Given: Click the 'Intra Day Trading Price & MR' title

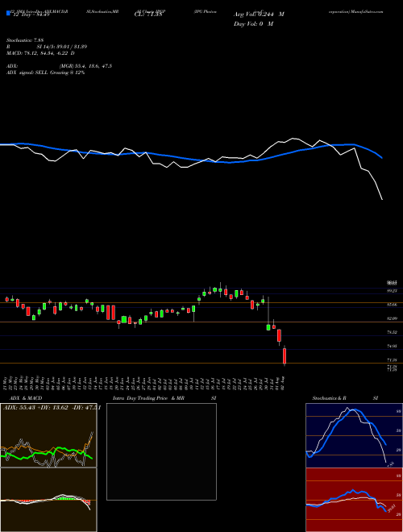Looking at the screenshot, I should [x=149, y=398].
